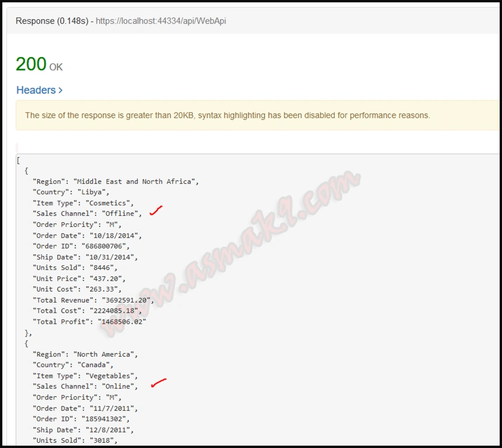Open the localhost WebApi URL link

[x=161, y=21]
